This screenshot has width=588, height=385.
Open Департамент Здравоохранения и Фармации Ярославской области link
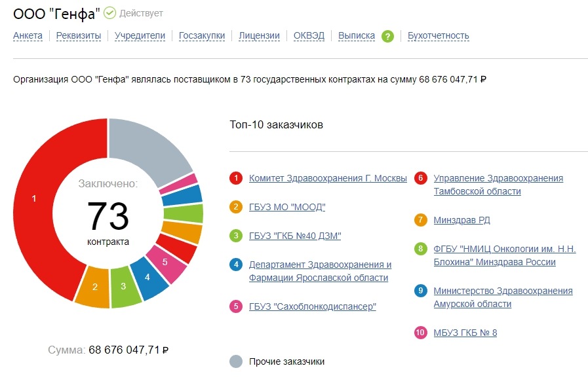pos(321,271)
